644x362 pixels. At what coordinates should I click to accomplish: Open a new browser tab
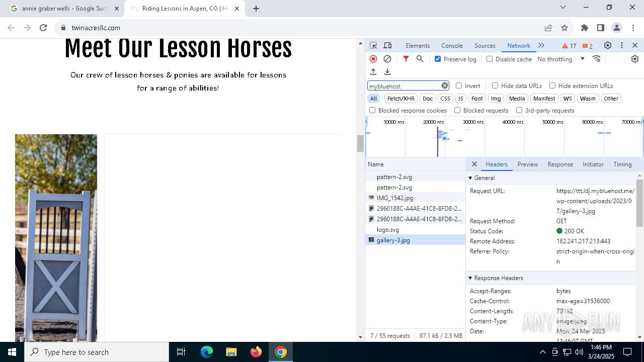coord(256,9)
